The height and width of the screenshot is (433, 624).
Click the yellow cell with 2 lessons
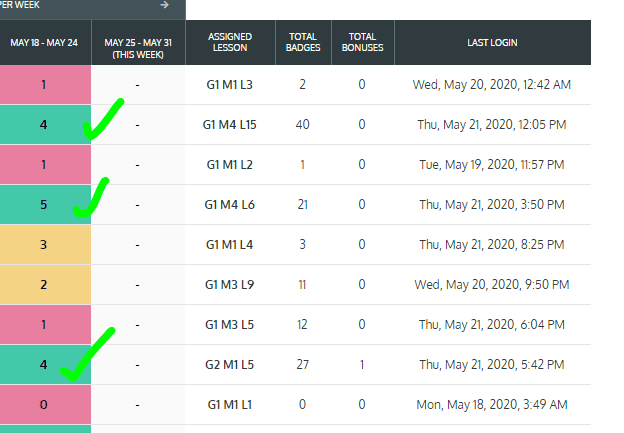[x=45, y=285]
